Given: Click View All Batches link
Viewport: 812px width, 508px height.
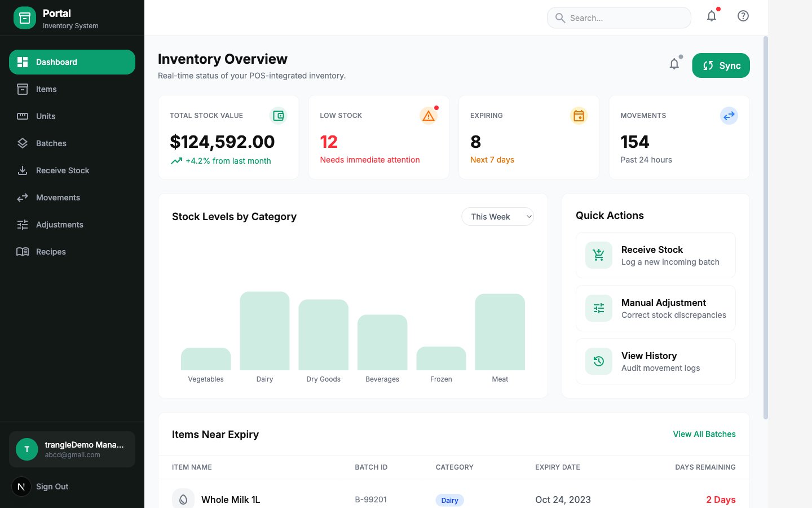Looking at the screenshot, I should point(704,434).
